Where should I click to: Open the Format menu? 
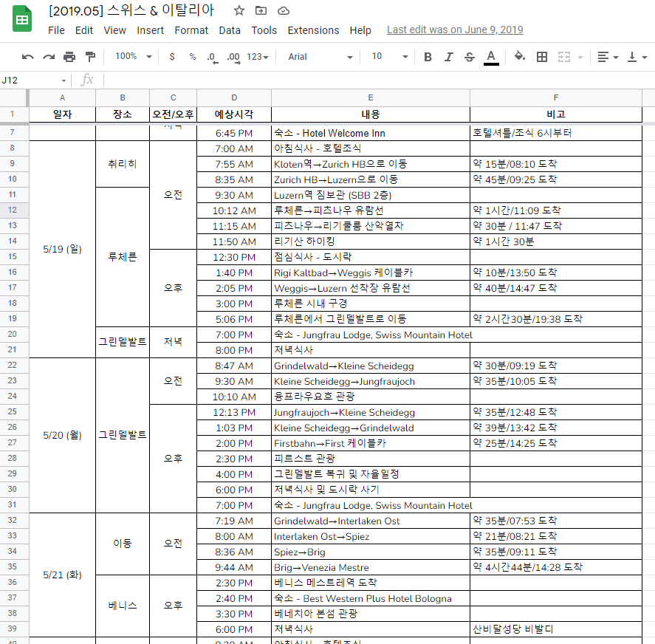191,30
